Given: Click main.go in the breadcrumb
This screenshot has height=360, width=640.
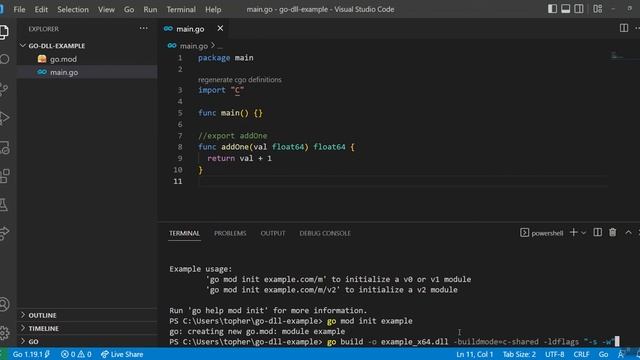Looking at the screenshot, I should pyautogui.click(x=193, y=46).
